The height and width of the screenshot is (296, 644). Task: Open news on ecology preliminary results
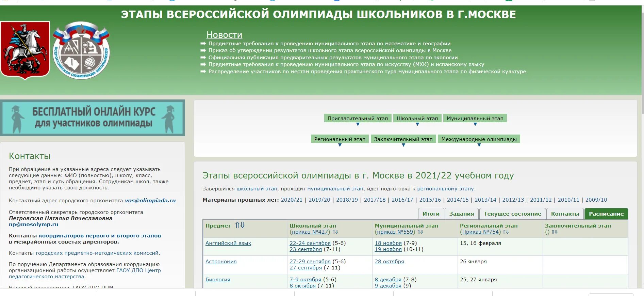[333, 58]
